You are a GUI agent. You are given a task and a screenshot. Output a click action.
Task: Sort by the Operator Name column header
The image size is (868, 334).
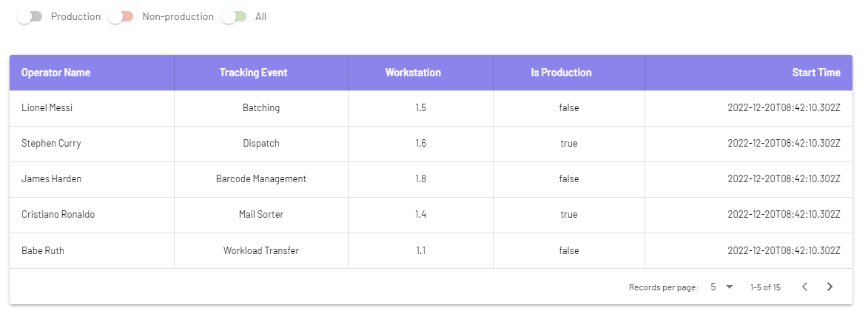pos(56,73)
